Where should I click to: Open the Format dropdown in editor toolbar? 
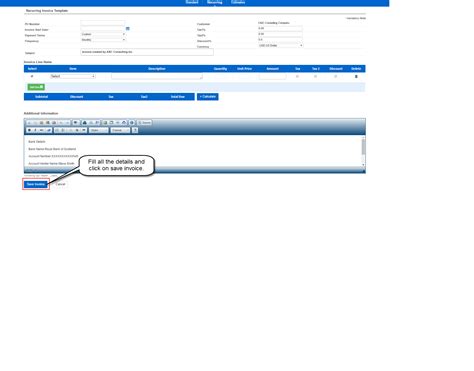pos(120,130)
